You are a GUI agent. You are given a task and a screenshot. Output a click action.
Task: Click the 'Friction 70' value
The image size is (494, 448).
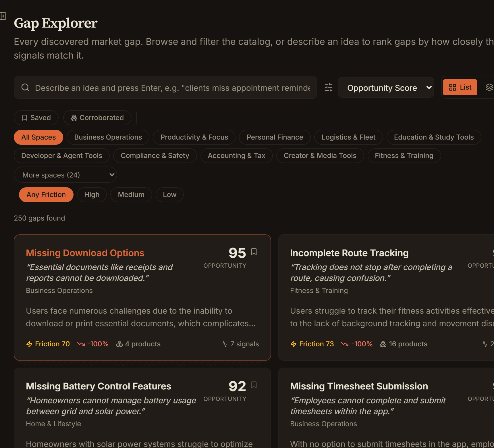pyautogui.click(x=52, y=344)
